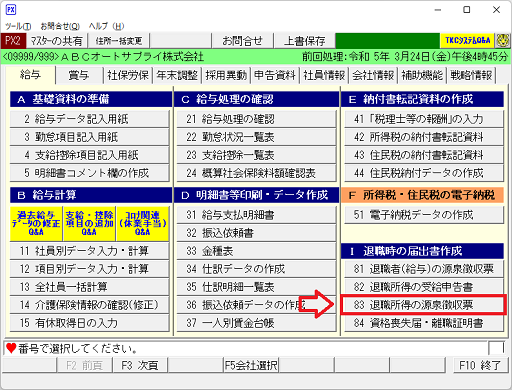The height and width of the screenshot is (390, 512).
Task: Select 83 退職所得の源泉徴収票
Action: pyautogui.click(x=424, y=305)
